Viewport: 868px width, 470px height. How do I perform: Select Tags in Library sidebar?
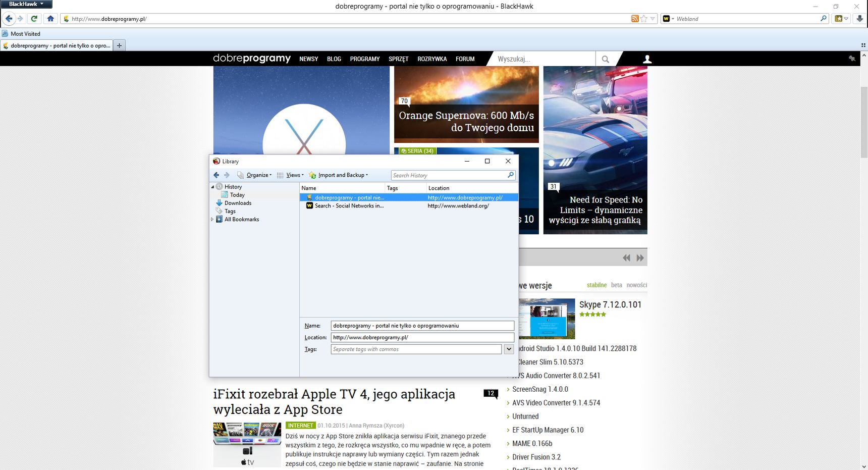tap(230, 211)
